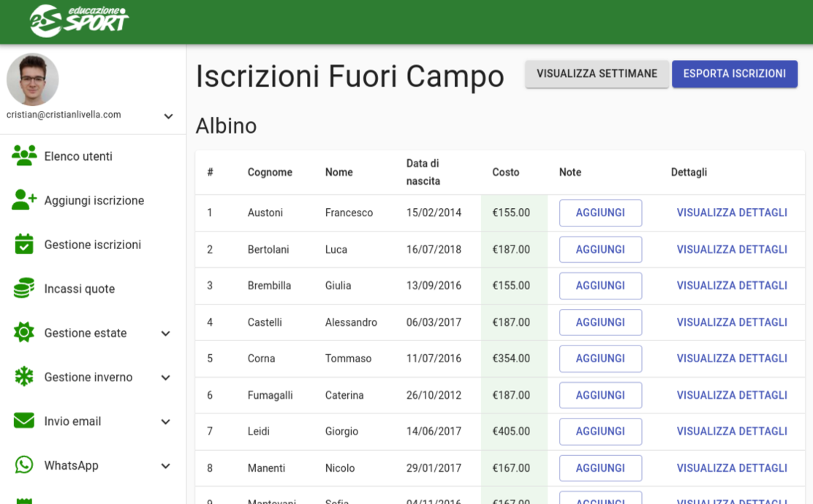Click the Gestione estate sun icon
This screenshot has width=813, height=504.
tap(24, 333)
